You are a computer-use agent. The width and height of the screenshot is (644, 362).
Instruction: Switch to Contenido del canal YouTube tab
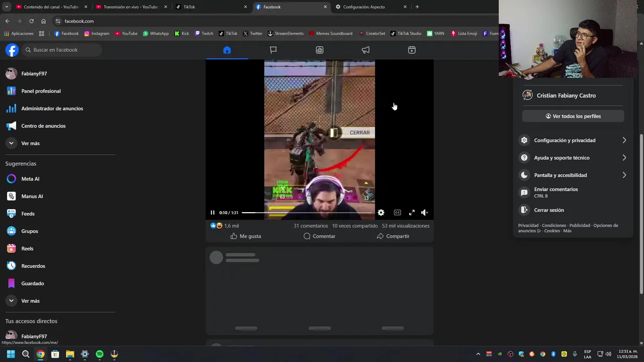tap(51, 7)
